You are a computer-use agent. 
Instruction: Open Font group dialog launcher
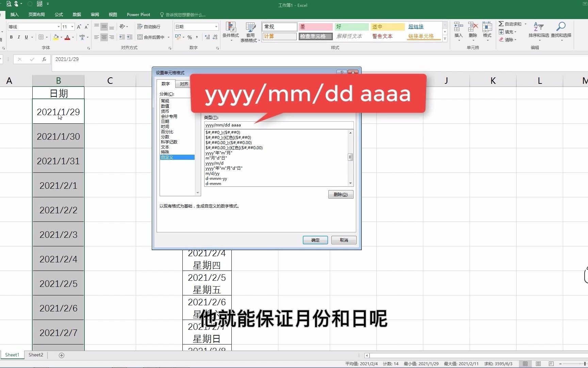coord(89,48)
